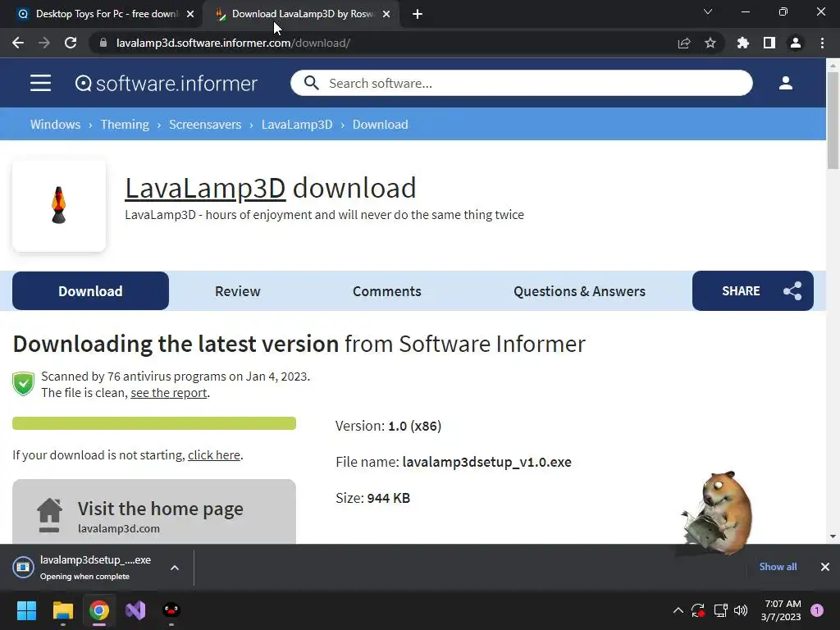Image resolution: width=840 pixels, height=630 pixels.
Task: Open the red-faced app on taskbar
Action: [x=171, y=610]
